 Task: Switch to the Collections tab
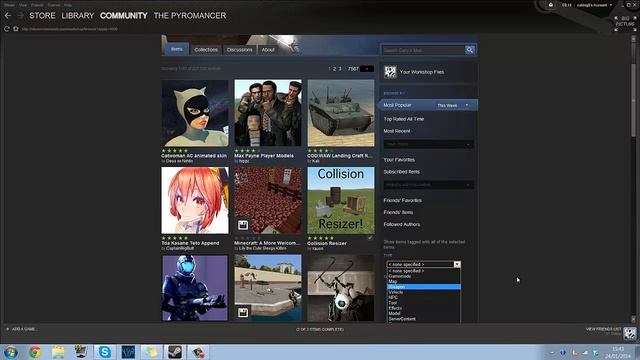[206, 49]
